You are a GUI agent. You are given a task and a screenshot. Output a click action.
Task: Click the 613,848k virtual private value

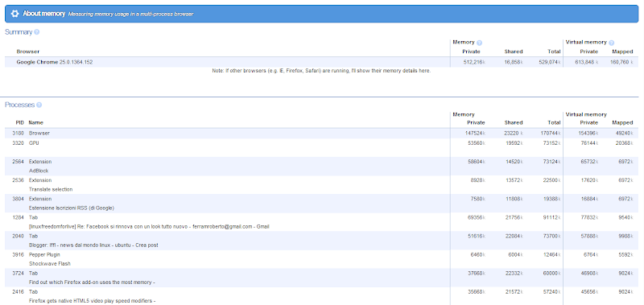coord(587,62)
